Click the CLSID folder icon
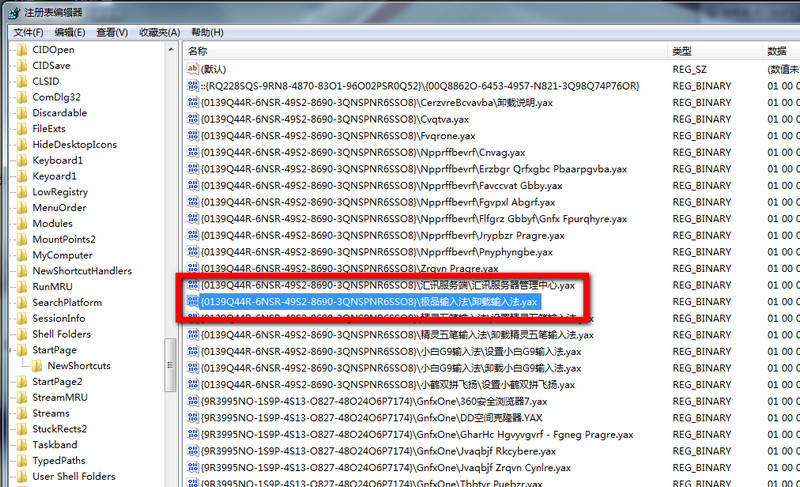Viewport: 800px width, 487px height. (22, 81)
